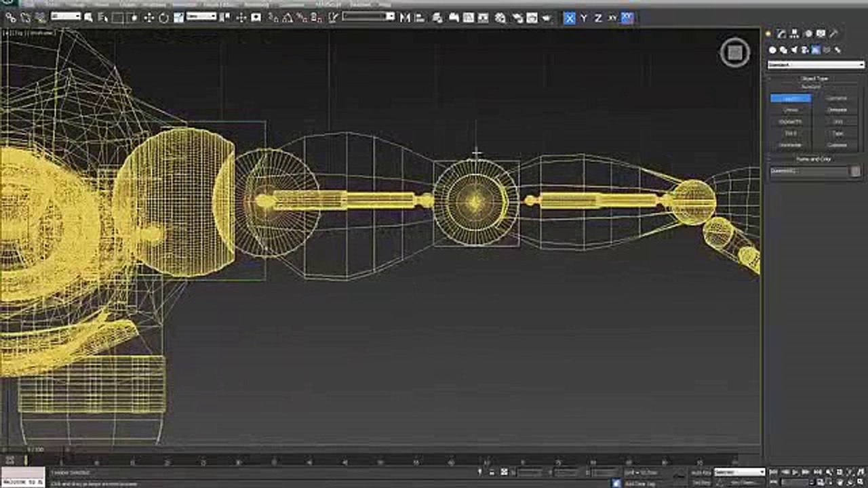Viewport: 868px width, 488px height.
Task: Open the Material Editor from the toolbar
Action: pyautogui.click(x=500, y=18)
